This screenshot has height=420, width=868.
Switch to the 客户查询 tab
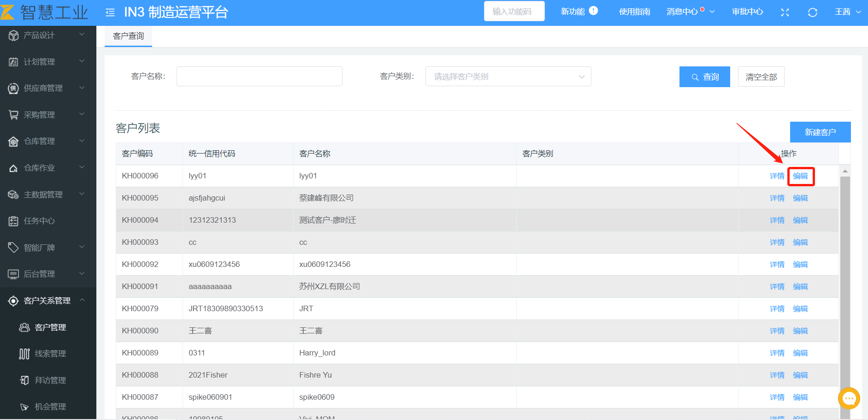coord(128,36)
